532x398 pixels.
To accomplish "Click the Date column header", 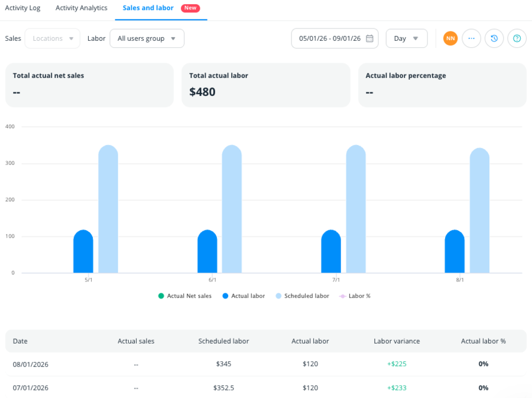I will click(x=20, y=341).
